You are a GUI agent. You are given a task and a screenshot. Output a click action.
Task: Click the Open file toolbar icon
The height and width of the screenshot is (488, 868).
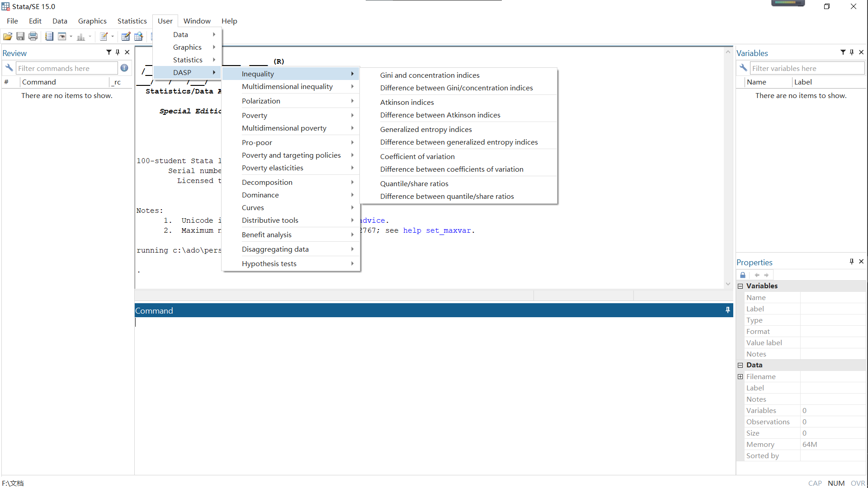point(8,37)
